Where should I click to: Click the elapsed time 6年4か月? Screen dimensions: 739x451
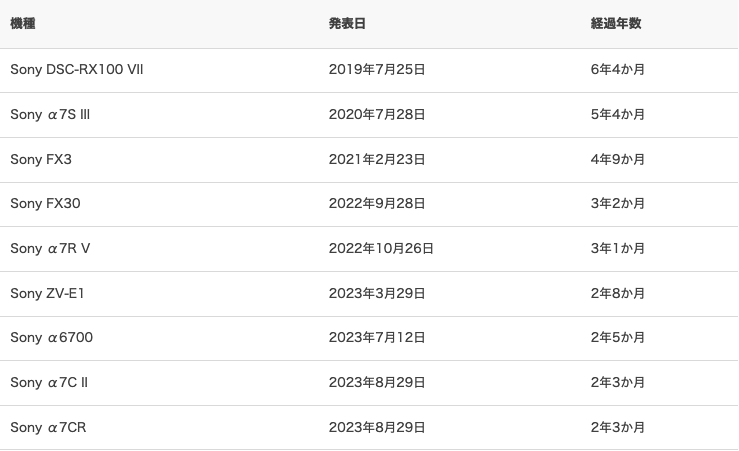coord(618,70)
